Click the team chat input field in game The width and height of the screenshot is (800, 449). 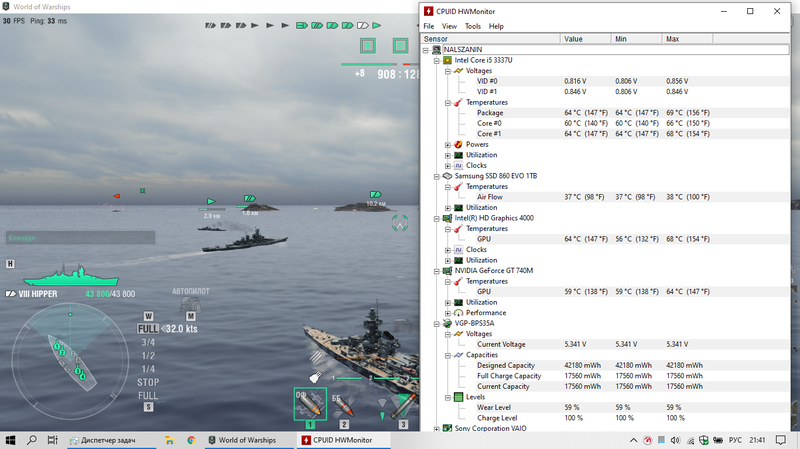tap(80, 238)
